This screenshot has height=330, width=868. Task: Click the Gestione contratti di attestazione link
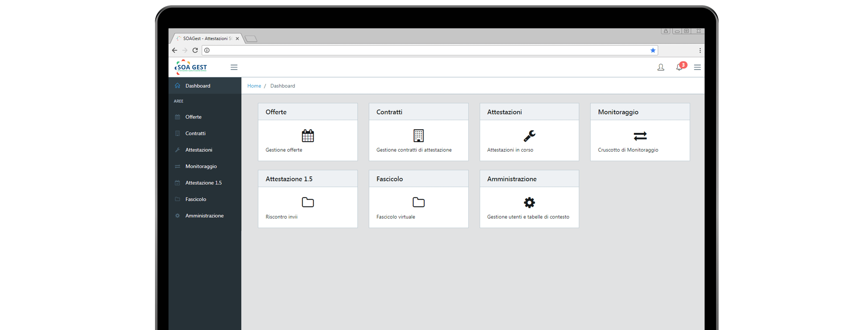pos(414,150)
